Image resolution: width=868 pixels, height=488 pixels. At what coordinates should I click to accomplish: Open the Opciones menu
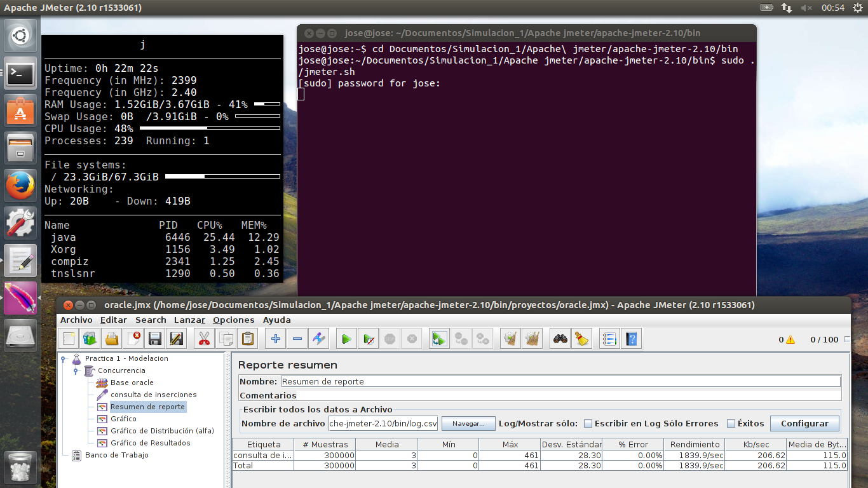[234, 320]
